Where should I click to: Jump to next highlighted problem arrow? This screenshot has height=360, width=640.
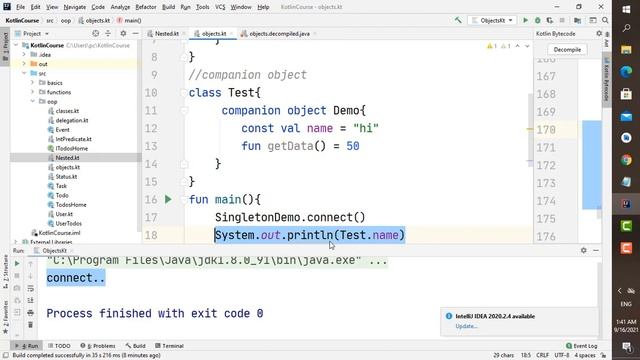(527, 46)
